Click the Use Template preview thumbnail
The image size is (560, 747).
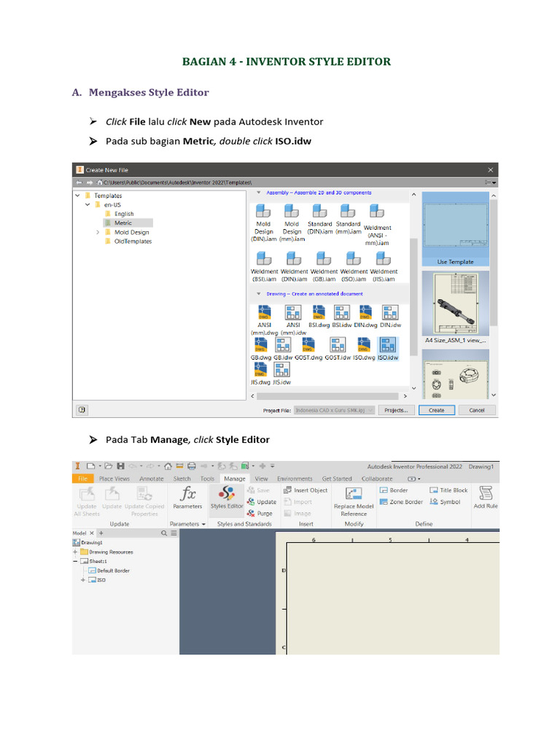click(456, 230)
